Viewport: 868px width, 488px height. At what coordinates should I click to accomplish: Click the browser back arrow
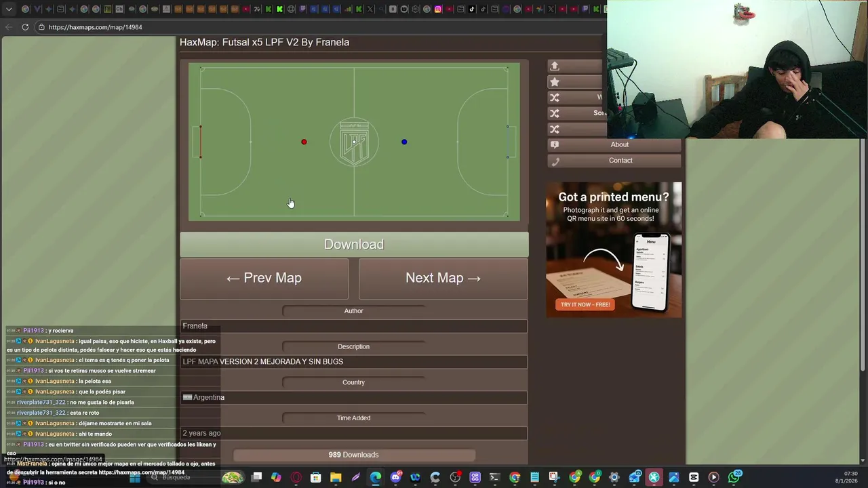[9, 27]
